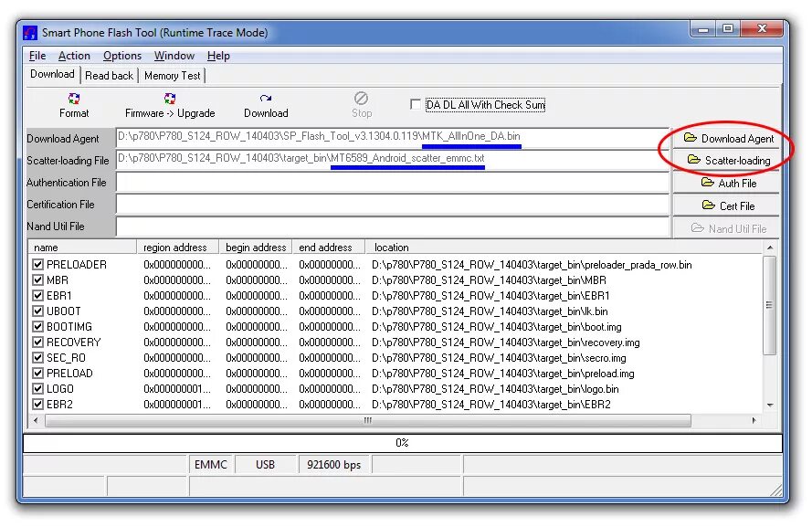Click the vertical scrollbar thumb
The image size is (812, 527).
(x=770, y=305)
